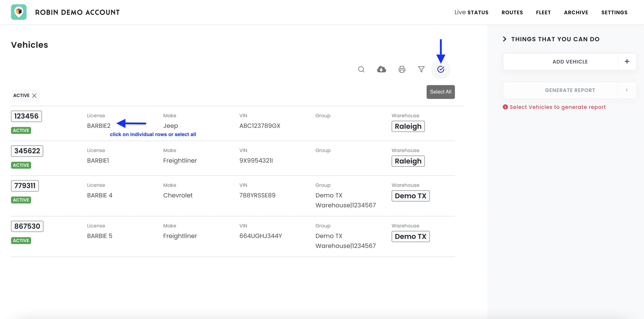This screenshot has height=319, width=644.
Task: Open the filter funnel icon
Action: pos(421,69)
